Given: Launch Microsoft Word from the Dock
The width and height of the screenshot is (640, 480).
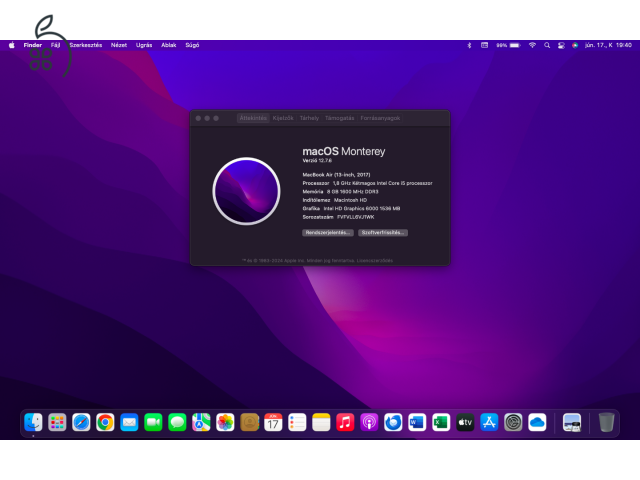Looking at the screenshot, I should click(x=417, y=422).
